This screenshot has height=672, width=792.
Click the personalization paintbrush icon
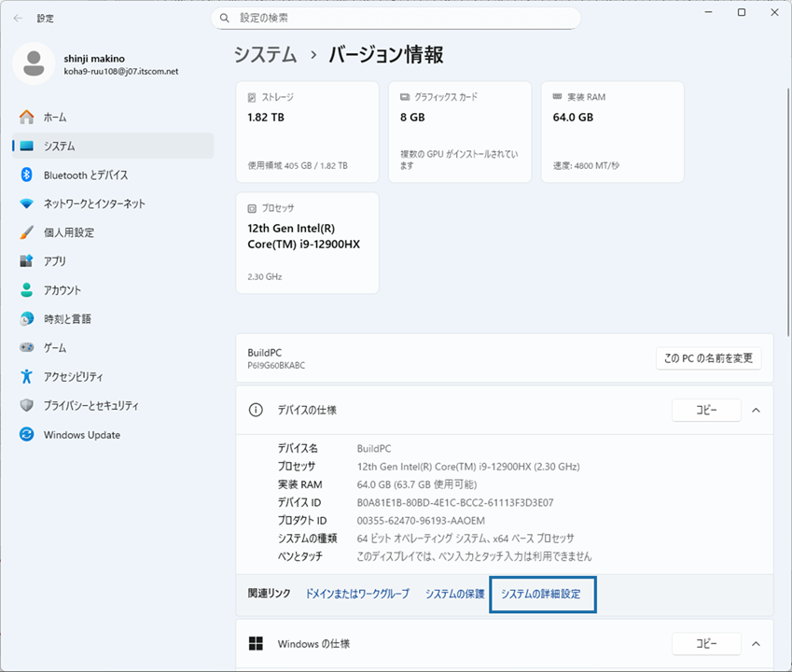click(x=27, y=232)
